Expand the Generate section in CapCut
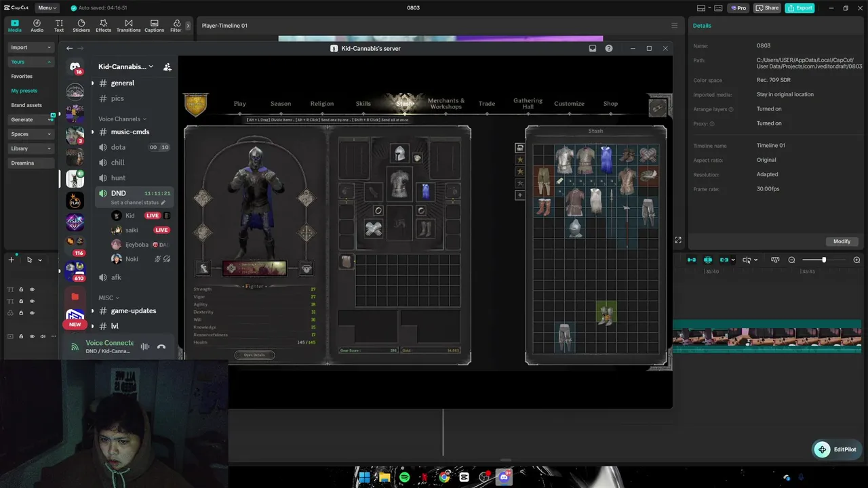This screenshot has height=488, width=868. 31,119
